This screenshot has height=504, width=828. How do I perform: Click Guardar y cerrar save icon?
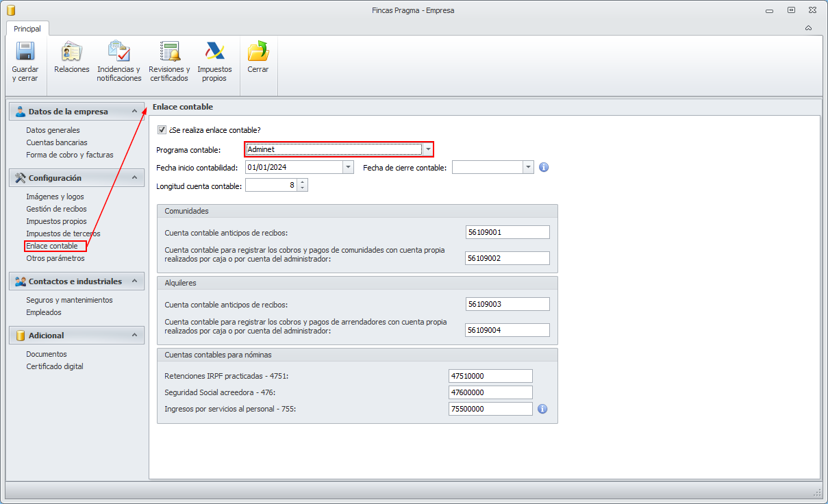pyautogui.click(x=25, y=52)
